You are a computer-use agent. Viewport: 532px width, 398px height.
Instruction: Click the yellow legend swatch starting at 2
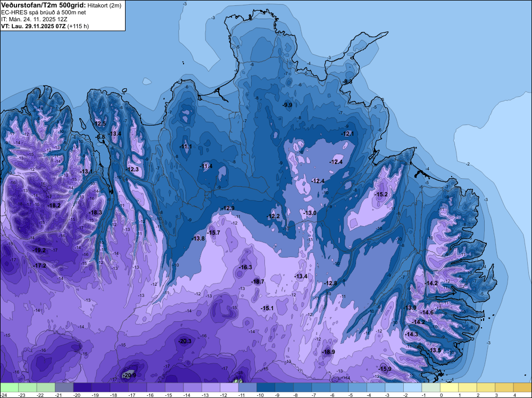486,387
